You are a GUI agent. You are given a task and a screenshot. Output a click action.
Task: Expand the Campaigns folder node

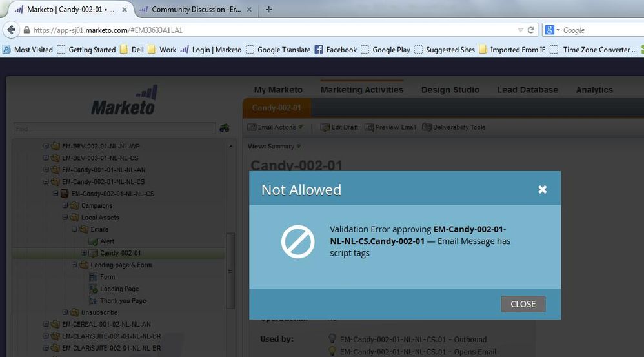pyautogui.click(x=65, y=205)
